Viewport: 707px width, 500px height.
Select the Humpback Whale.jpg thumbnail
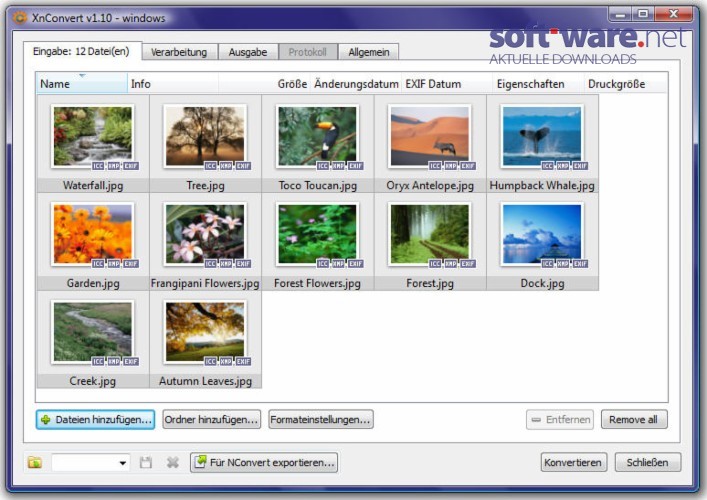pos(542,137)
